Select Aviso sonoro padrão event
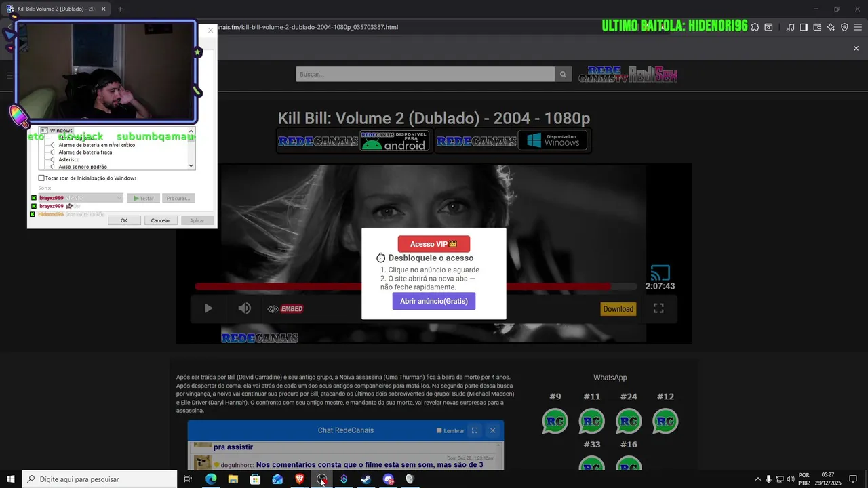Image resolution: width=868 pixels, height=488 pixels. (83, 167)
